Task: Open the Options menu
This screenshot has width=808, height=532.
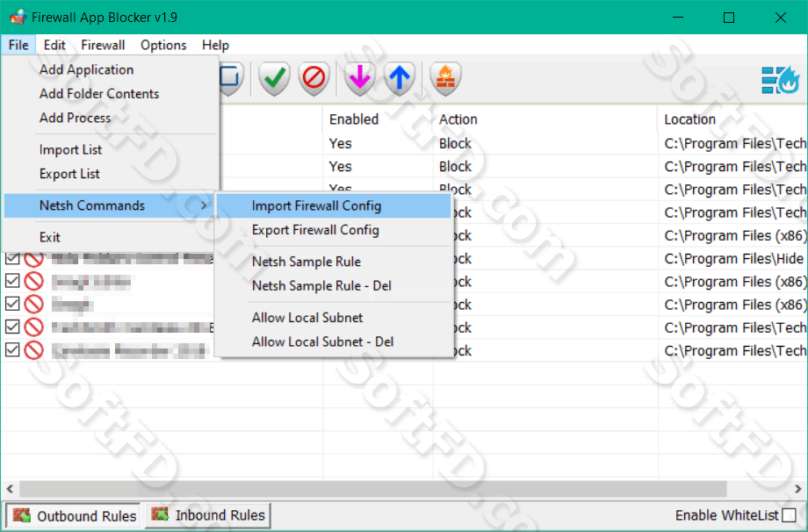Action: [163, 46]
